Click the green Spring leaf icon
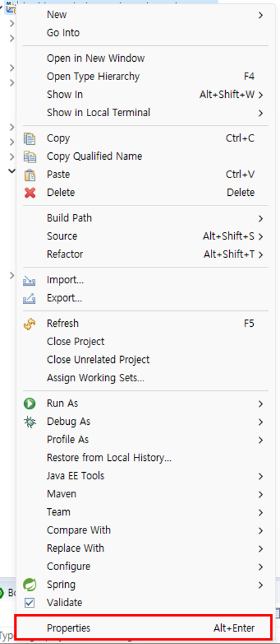This screenshot has height=644, width=280. coord(30,584)
